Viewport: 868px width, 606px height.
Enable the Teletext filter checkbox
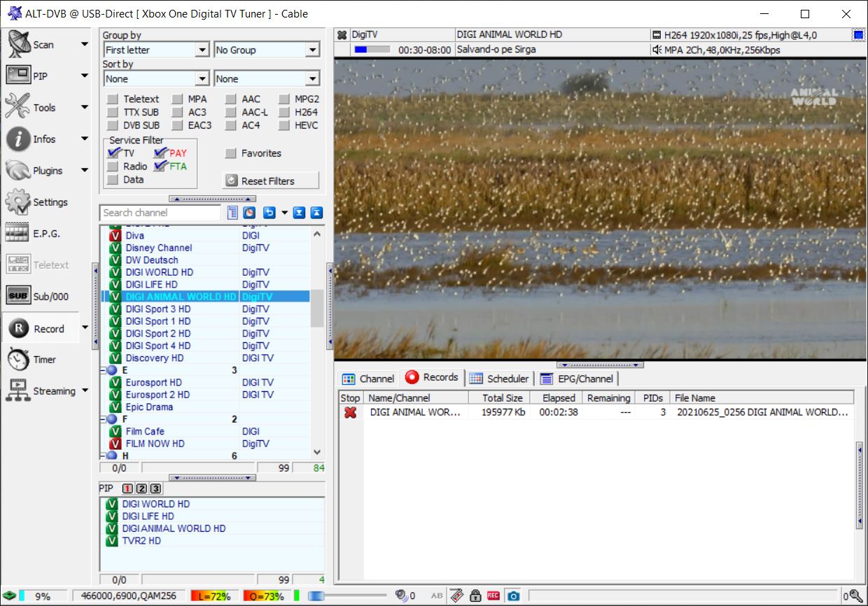[x=112, y=99]
